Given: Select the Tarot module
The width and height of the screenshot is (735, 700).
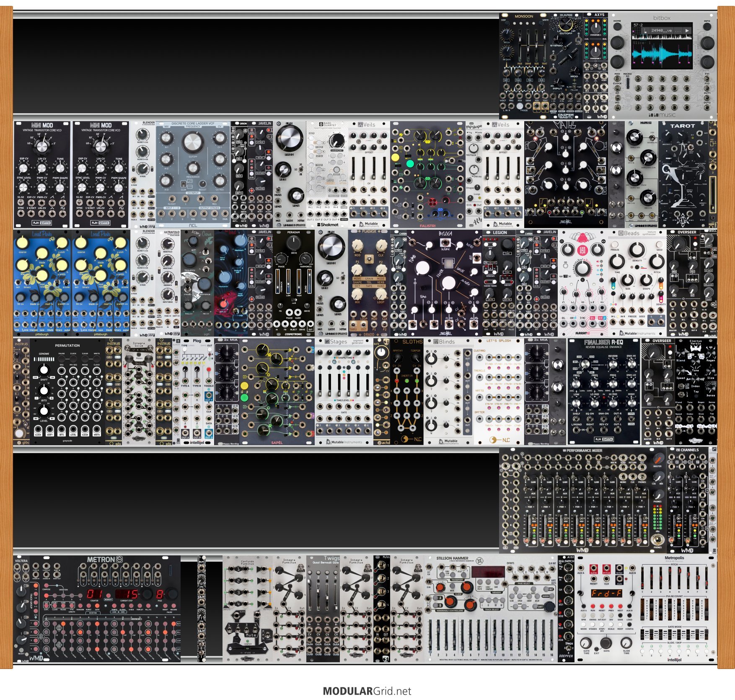Looking at the screenshot, I should (x=683, y=175).
